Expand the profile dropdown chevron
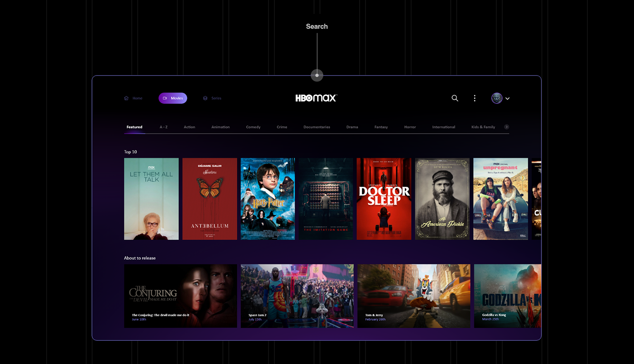 [508, 99]
